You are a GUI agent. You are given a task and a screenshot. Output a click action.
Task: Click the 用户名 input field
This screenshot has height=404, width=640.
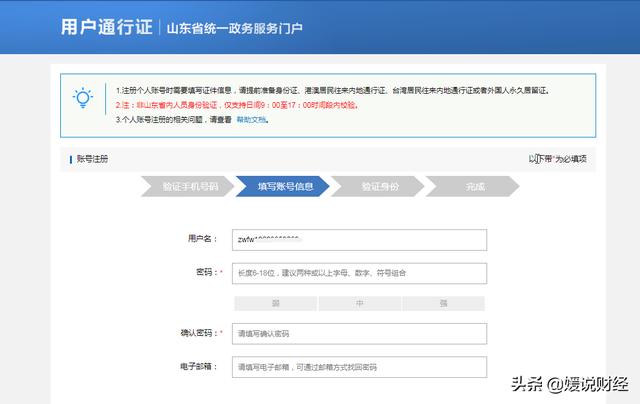358,240
